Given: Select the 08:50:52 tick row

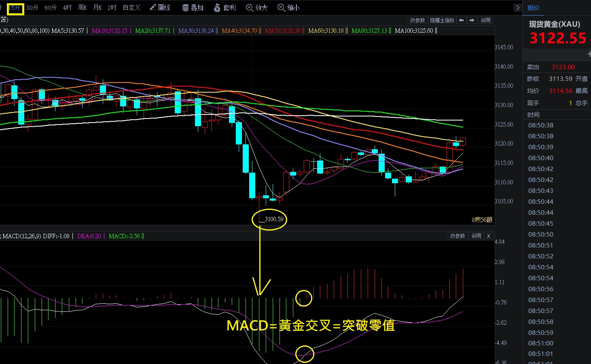Looking at the screenshot, I should pyautogui.click(x=541, y=256).
